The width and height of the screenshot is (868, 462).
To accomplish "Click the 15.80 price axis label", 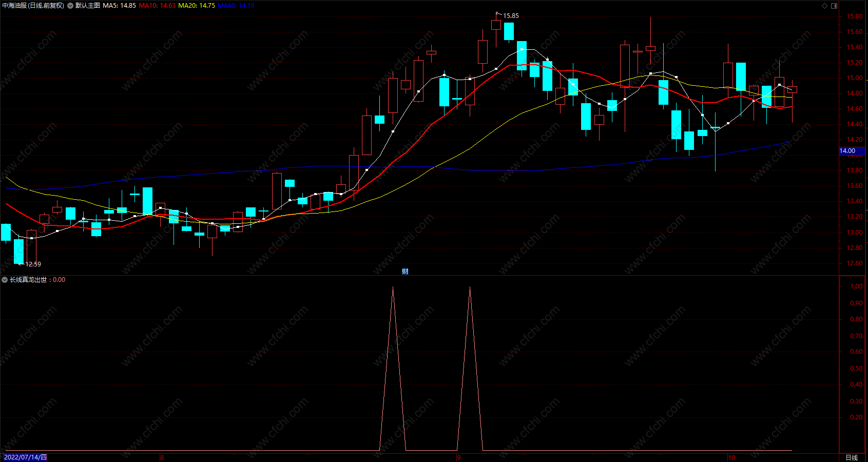I will (x=855, y=16).
